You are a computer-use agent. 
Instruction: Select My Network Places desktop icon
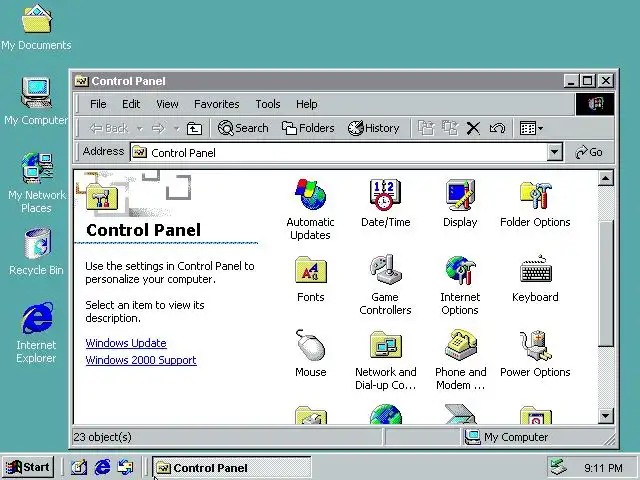point(36,182)
